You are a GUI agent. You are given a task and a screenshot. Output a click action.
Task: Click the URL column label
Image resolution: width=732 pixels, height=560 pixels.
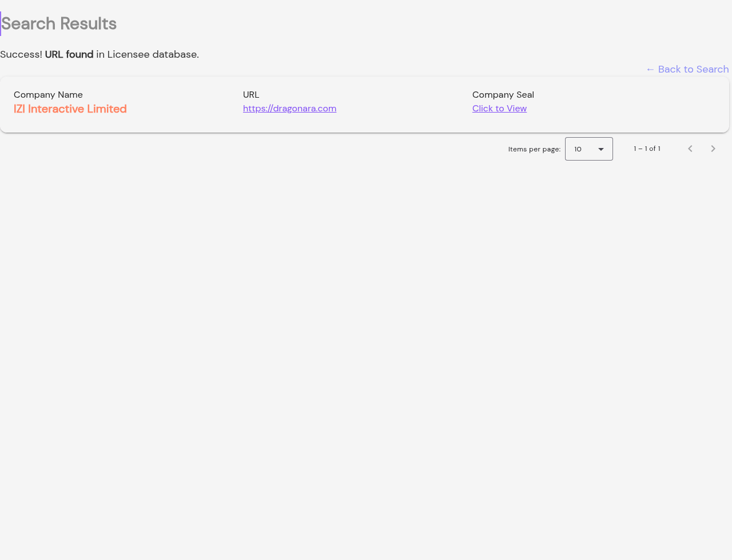pos(251,95)
